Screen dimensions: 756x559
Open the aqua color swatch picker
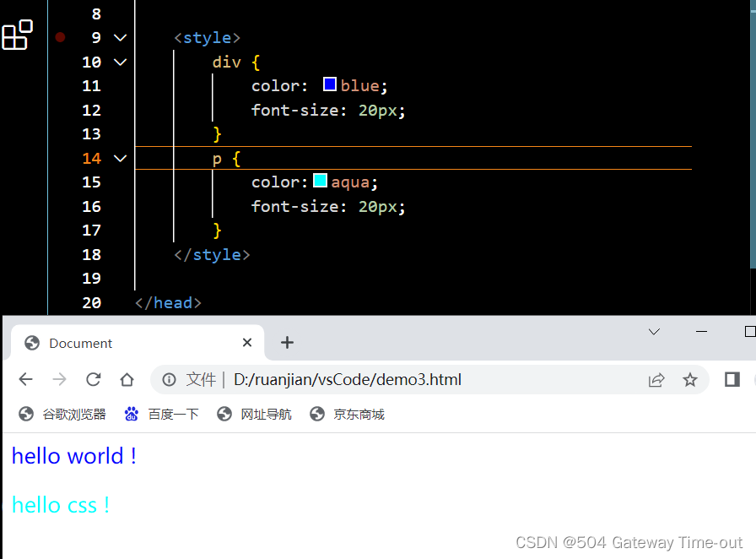point(320,181)
